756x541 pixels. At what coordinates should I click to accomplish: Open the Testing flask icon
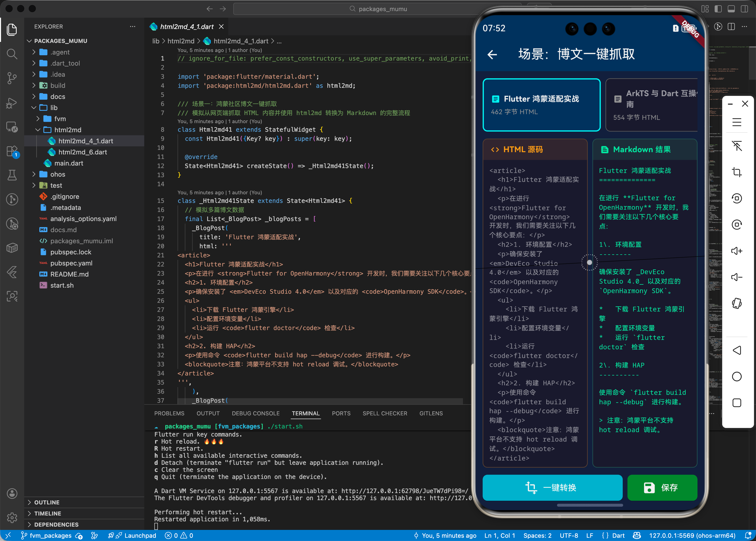tap(12, 175)
